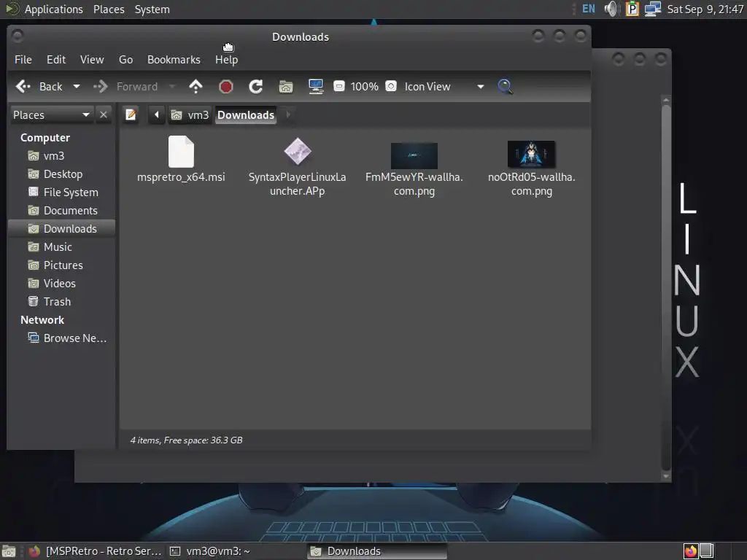Open the Back history dropdown arrow
Screen dimensions: 747x560
(x=76, y=86)
